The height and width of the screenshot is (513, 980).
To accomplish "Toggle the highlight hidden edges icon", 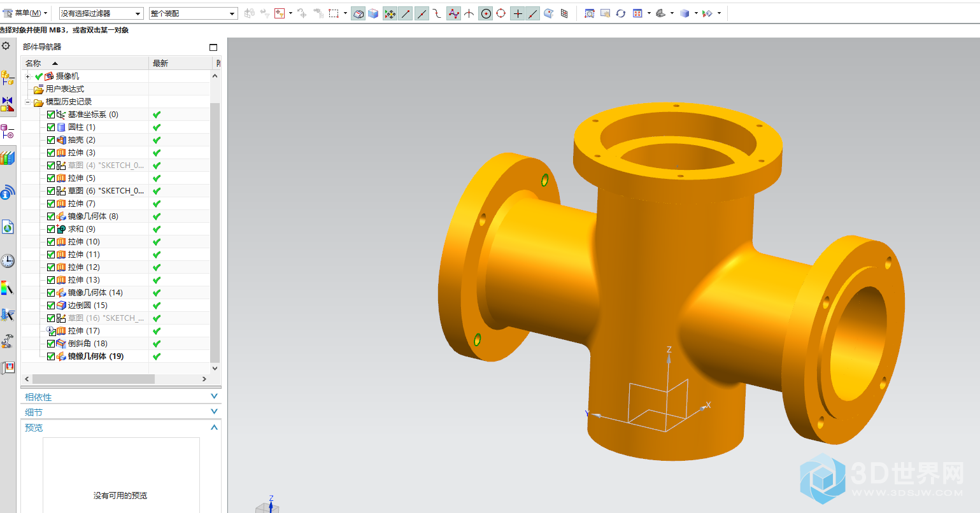I will (359, 13).
